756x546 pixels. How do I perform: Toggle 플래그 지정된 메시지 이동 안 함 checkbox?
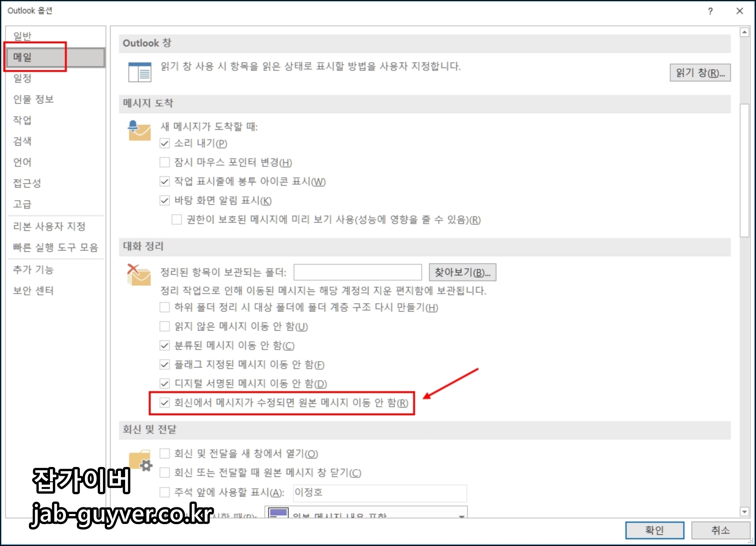pos(165,364)
